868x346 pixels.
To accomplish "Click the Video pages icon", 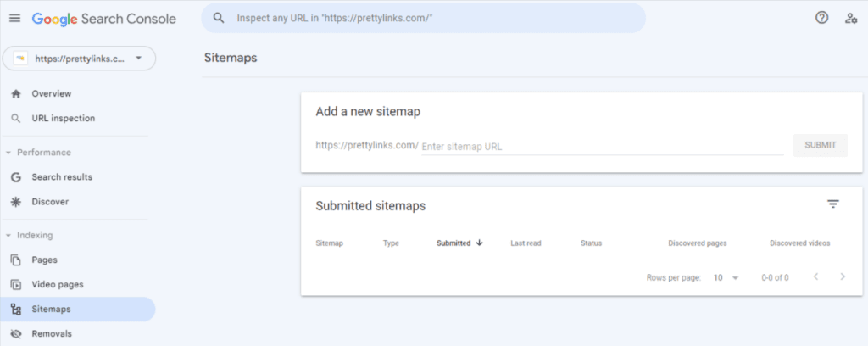I will click(x=16, y=285).
